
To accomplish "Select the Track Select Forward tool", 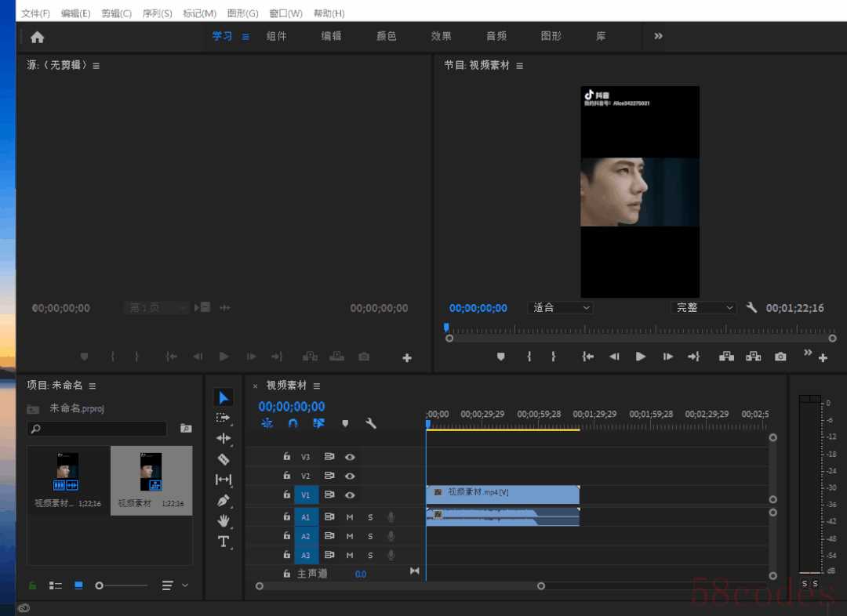I will coord(223,417).
